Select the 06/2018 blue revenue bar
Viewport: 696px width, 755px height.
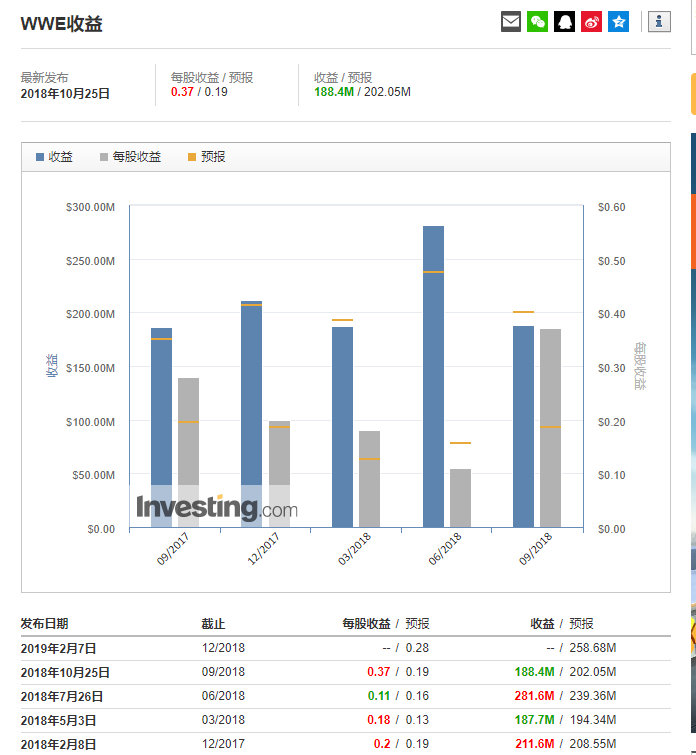[433, 377]
